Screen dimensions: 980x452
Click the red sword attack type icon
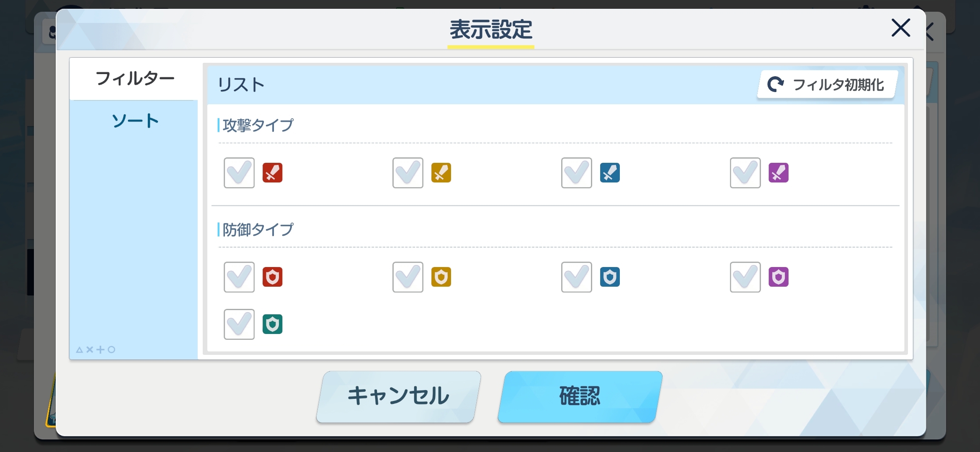(272, 173)
